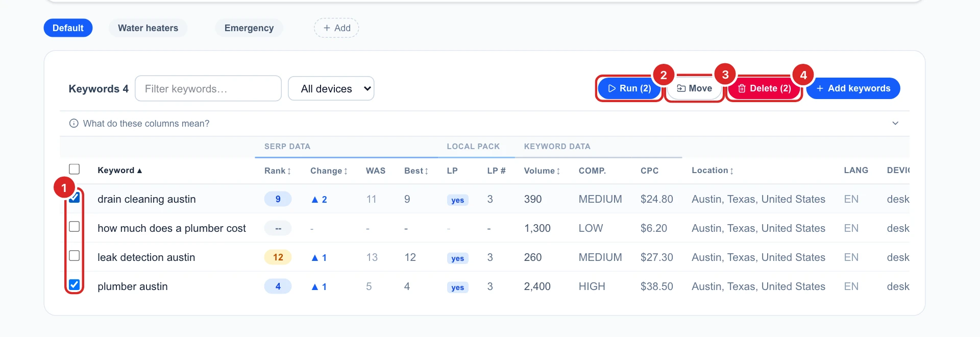Click the SERP DATA column group header
The width and height of the screenshot is (980, 337).
coord(287,147)
